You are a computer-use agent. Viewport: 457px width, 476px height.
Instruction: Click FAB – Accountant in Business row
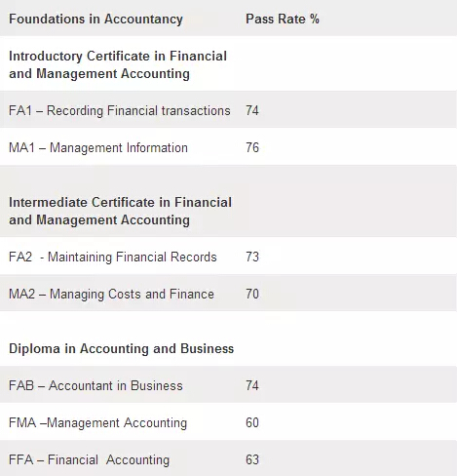(228, 385)
